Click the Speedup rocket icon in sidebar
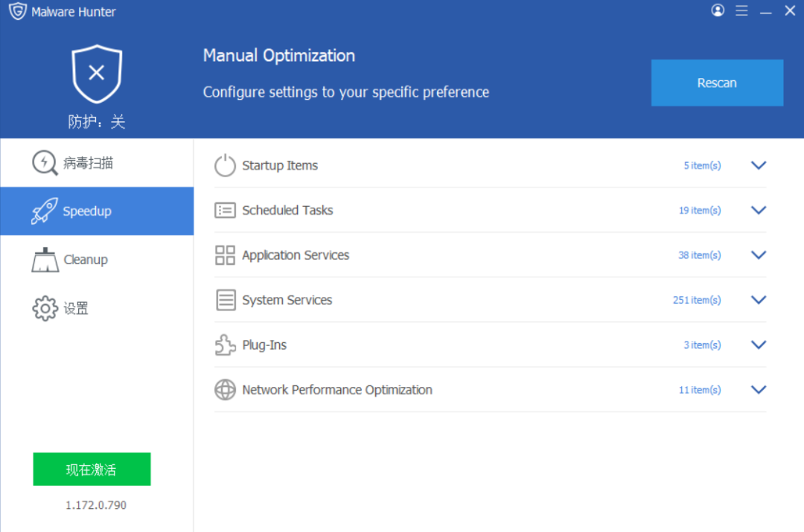The image size is (804, 532). click(45, 211)
